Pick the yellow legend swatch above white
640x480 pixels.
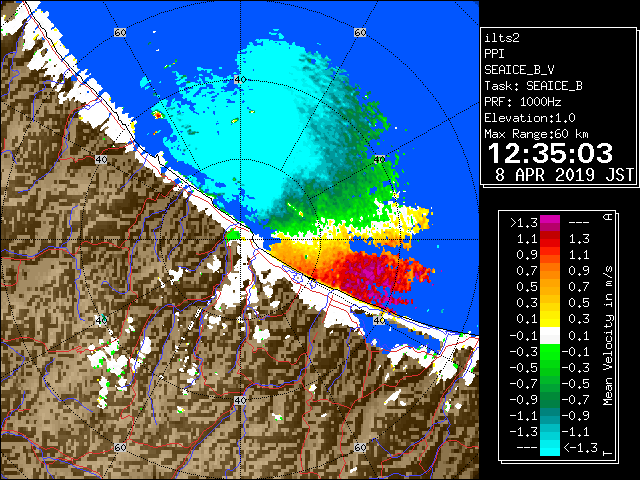click(550, 319)
